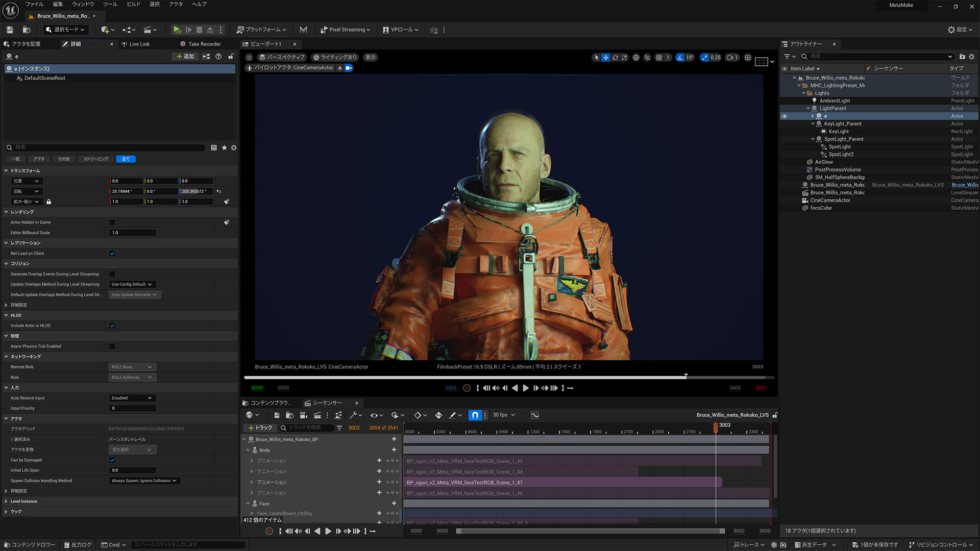Toggle Include Actor in HLOD checkbox
This screenshot has height=551, width=980.
click(x=112, y=325)
